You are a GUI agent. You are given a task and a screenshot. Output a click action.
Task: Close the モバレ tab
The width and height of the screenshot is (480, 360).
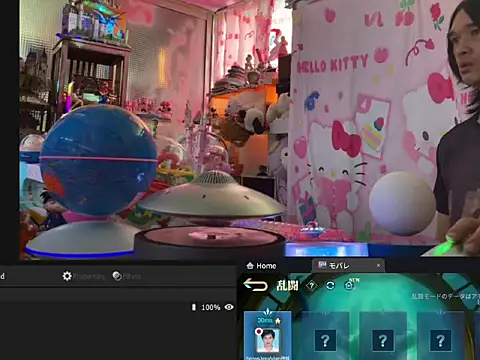pyautogui.click(x=378, y=266)
